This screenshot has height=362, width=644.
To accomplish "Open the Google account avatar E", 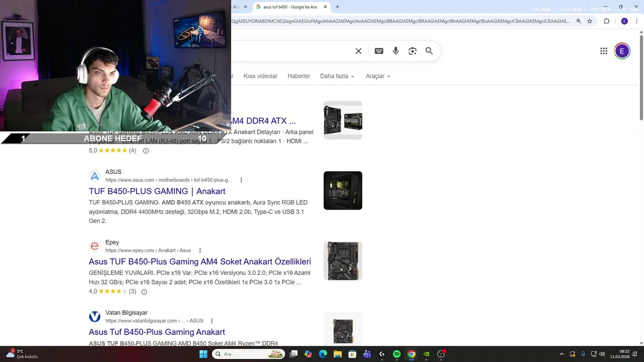I will pos(622,51).
